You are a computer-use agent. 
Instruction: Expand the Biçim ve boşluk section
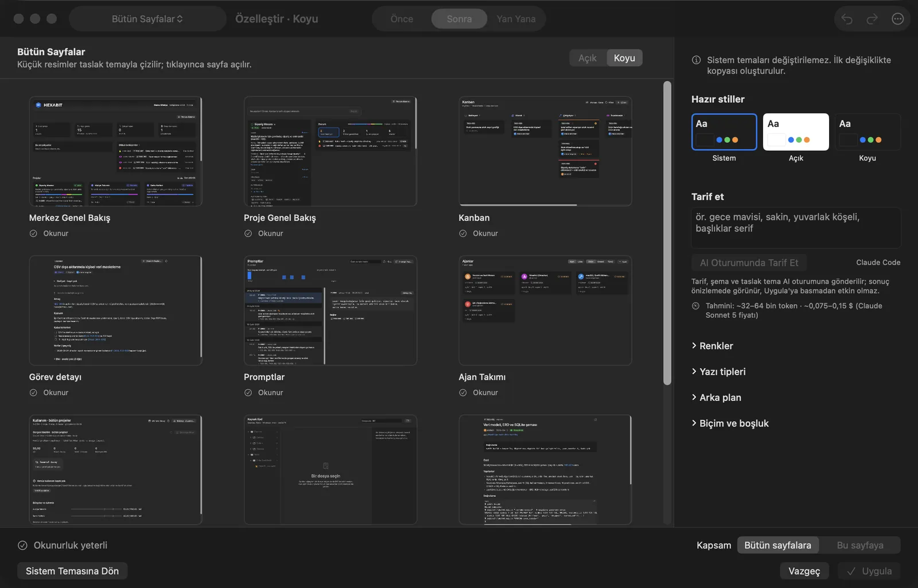pyautogui.click(x=730, y=423)
